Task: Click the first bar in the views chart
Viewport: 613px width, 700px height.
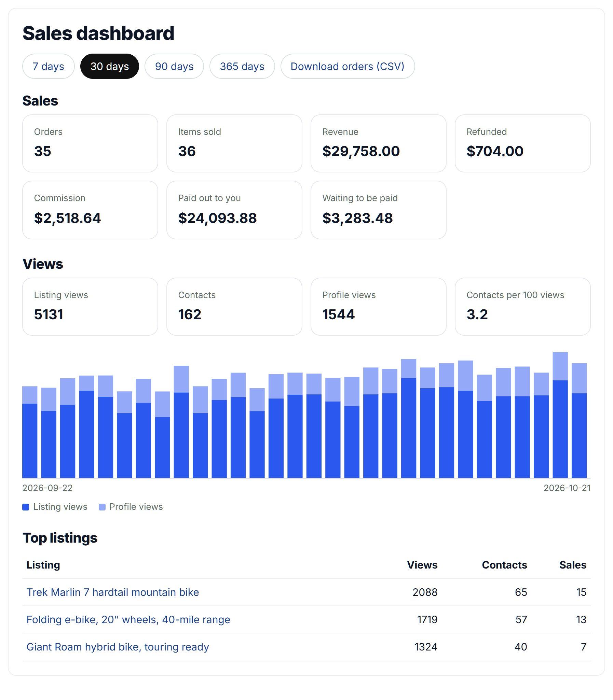Action: point(30,432)
